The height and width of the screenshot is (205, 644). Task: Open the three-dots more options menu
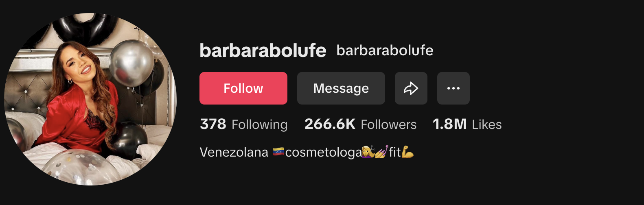click(453, 88)
